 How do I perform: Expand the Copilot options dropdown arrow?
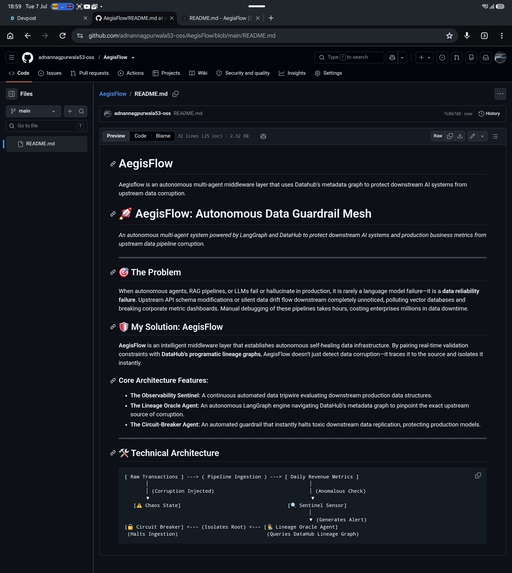point(402,57)
